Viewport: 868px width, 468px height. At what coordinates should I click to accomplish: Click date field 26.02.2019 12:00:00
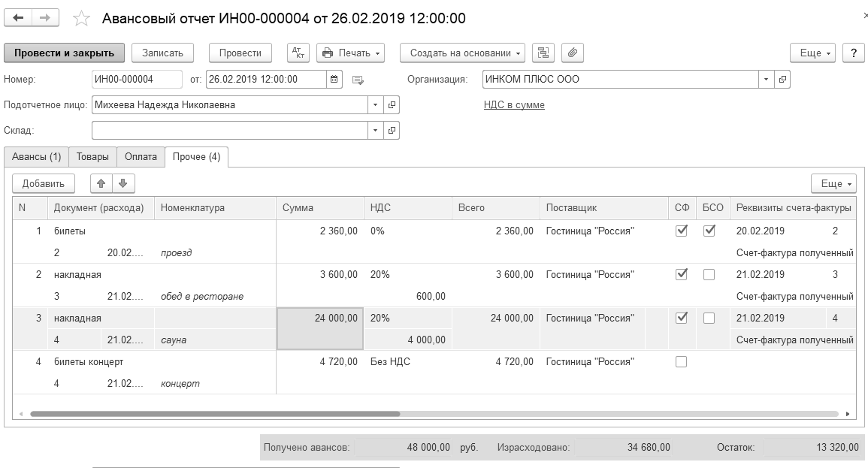tap(266, 79)
